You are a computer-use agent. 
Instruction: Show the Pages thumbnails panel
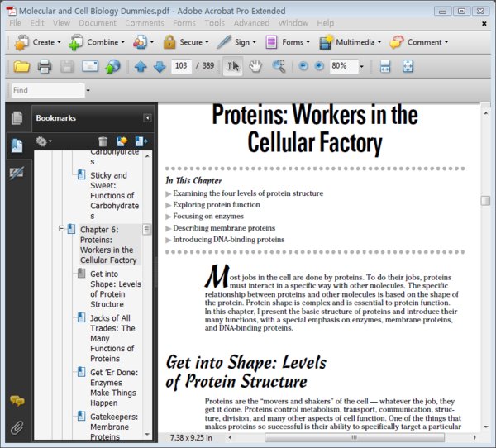coord(17,118)
